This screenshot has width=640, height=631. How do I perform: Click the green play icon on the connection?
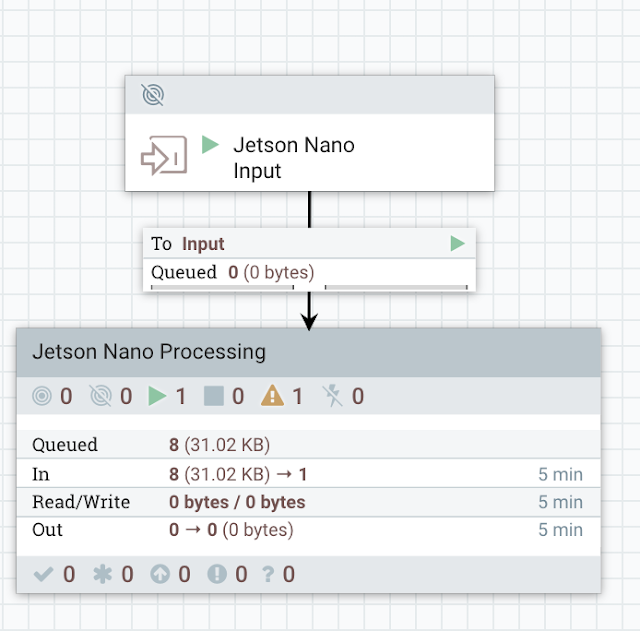458,244
